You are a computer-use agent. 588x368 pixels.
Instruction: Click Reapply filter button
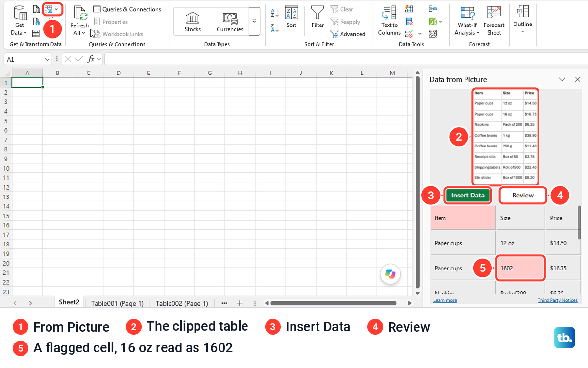coord(345,22)
